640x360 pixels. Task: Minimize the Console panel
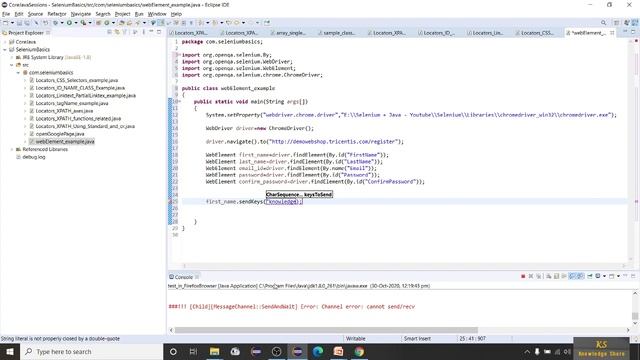pyautogui.click(x=625, y=276)
